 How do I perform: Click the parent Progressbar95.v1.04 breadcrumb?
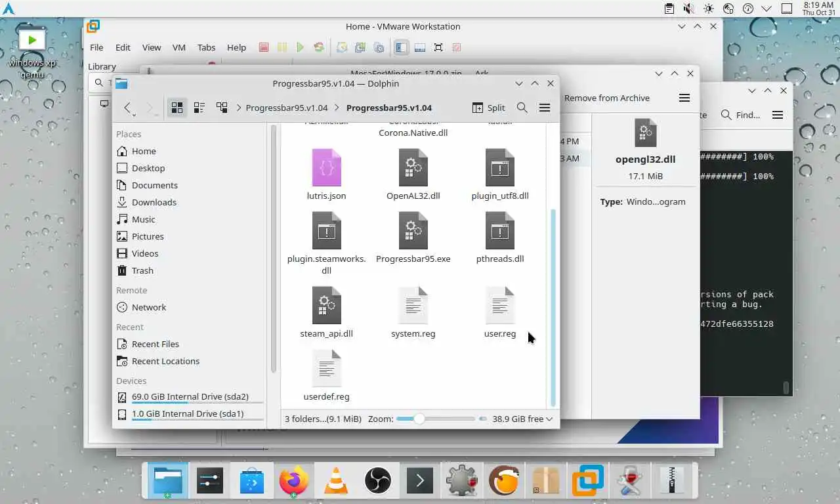click(287, 108)
